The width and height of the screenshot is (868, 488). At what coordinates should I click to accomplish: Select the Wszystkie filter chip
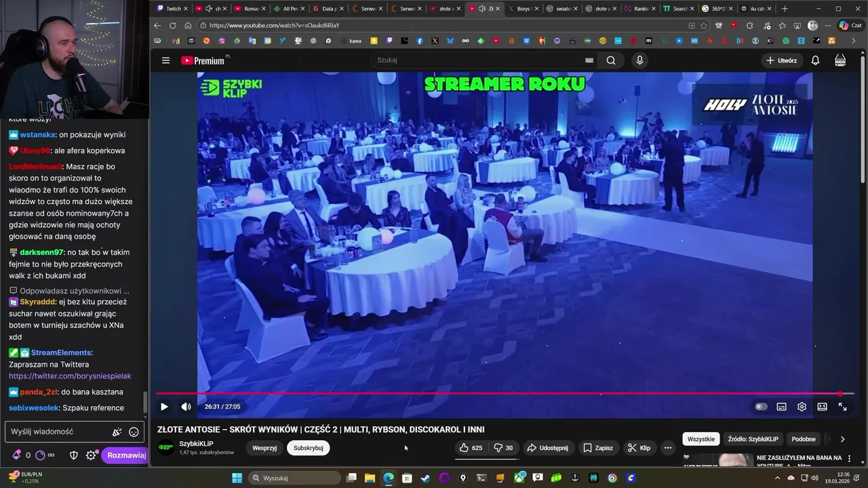(701, 439)
